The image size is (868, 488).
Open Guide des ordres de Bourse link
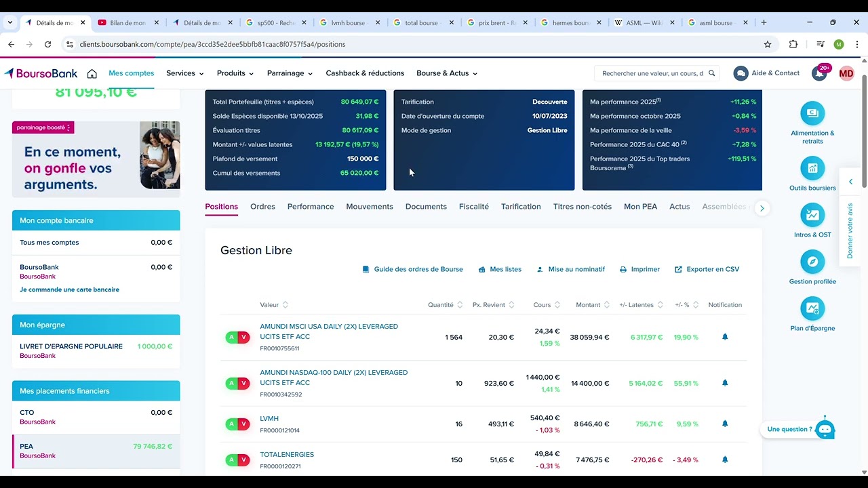tap(412, 269)
